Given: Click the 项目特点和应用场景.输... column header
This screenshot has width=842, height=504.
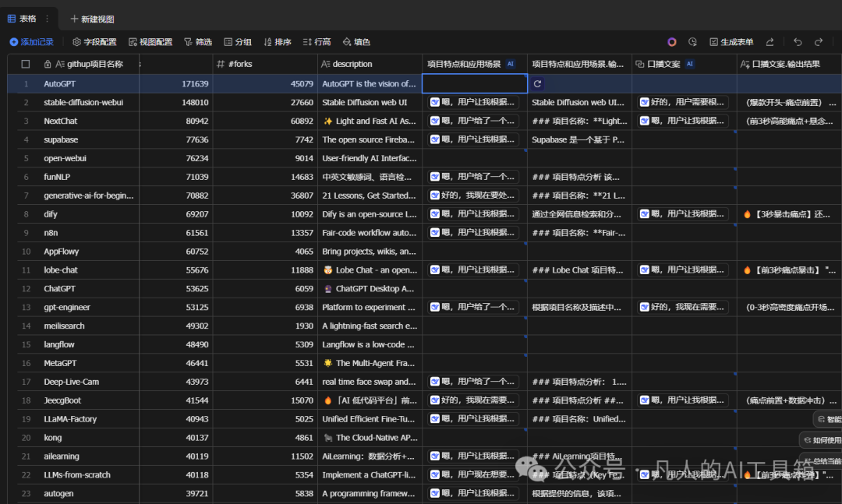Looking at the screenshot, I should coord(578,64).
